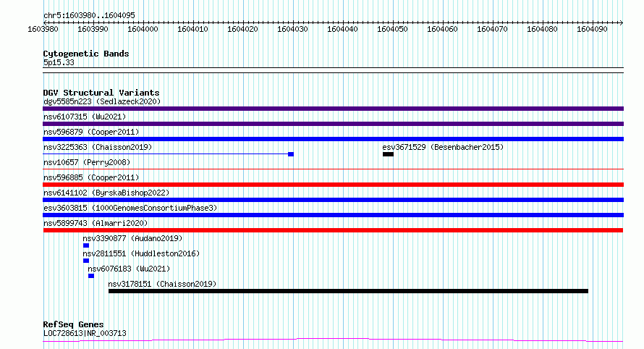Select ruler position 1604080
Image resolution: width=644 pixels, height=349 pixels.
point(542,29)
